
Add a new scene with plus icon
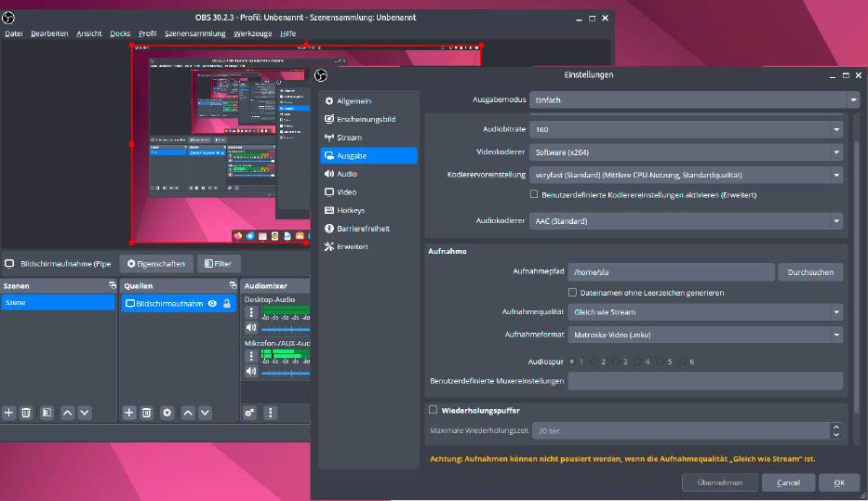[9, 413]
